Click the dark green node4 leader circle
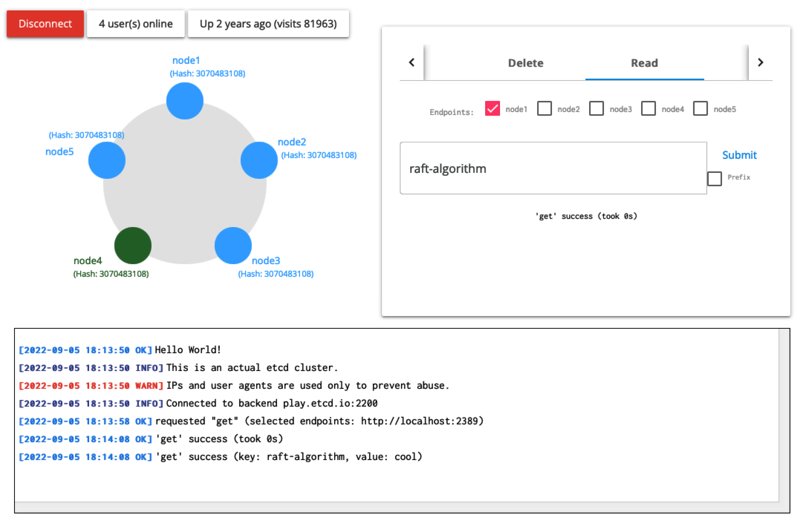 (133, 245)
